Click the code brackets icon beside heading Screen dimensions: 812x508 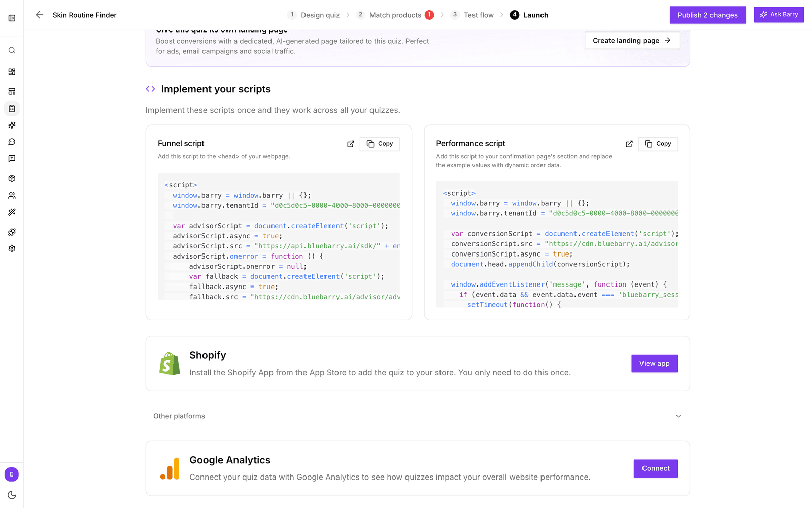click(150, 89)
